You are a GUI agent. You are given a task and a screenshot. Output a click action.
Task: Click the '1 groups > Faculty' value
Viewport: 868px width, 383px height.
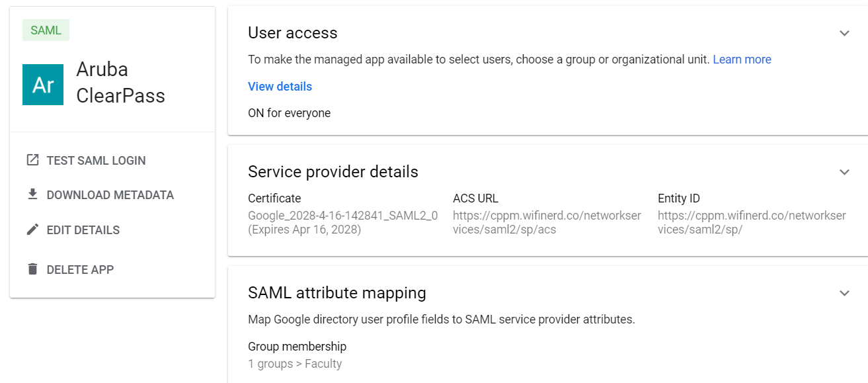[295, 364]
